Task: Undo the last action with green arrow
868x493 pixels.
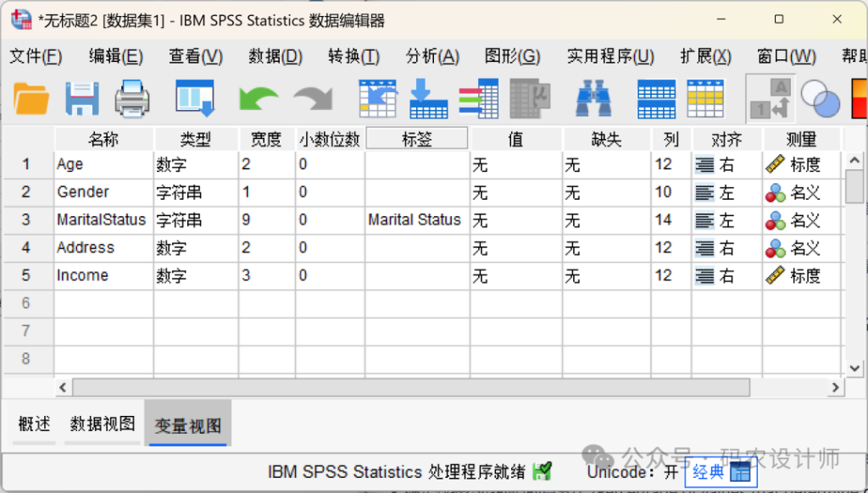Action: coord(258,98)
